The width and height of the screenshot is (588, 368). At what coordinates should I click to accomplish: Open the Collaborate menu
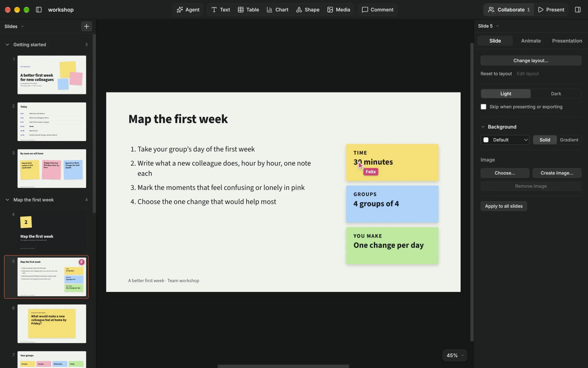[x=509, y=10]
